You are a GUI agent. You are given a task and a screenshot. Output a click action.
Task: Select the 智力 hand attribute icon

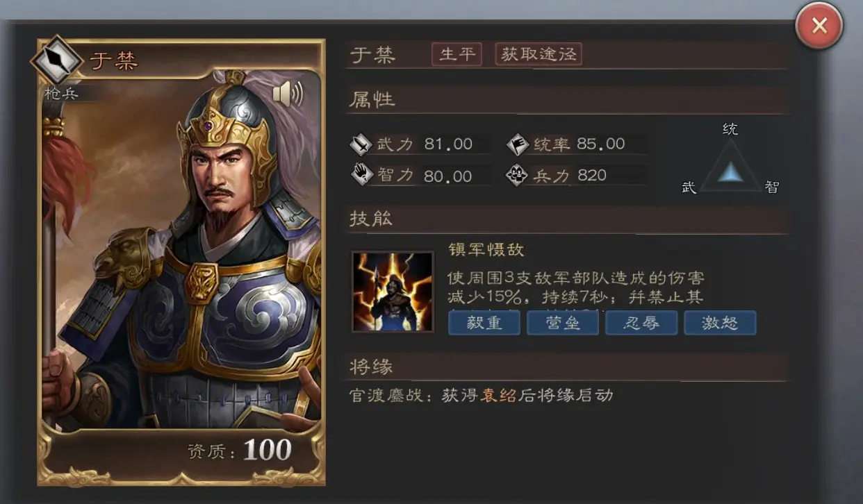point(361,175)
